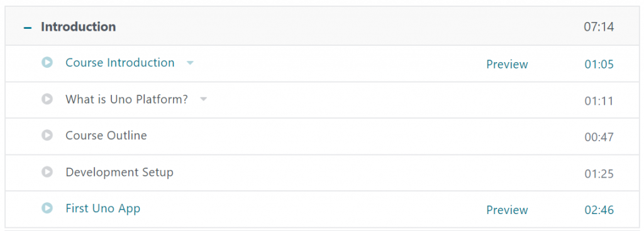Click the 02:46 duration of First Uno App
644x231 pixels.
(x=599, y=210)
